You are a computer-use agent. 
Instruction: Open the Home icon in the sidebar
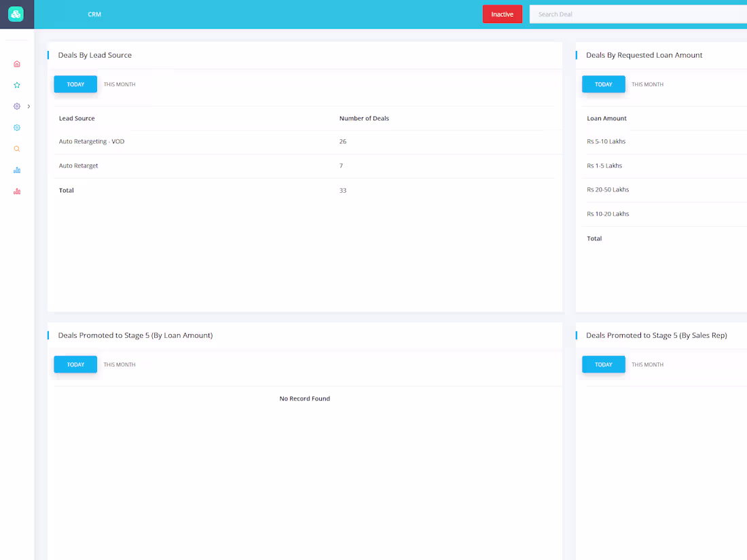16,64
